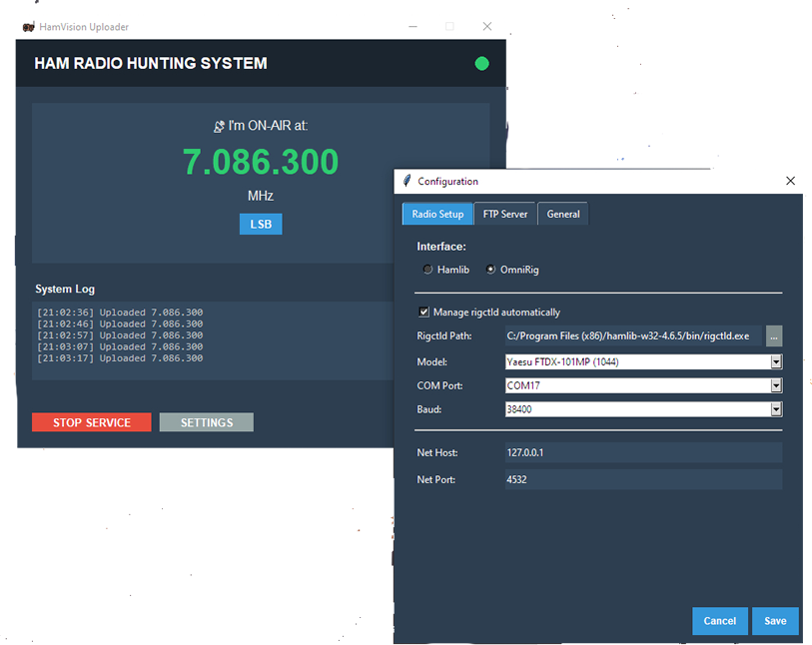Close the Configuration dialog window

790,182
